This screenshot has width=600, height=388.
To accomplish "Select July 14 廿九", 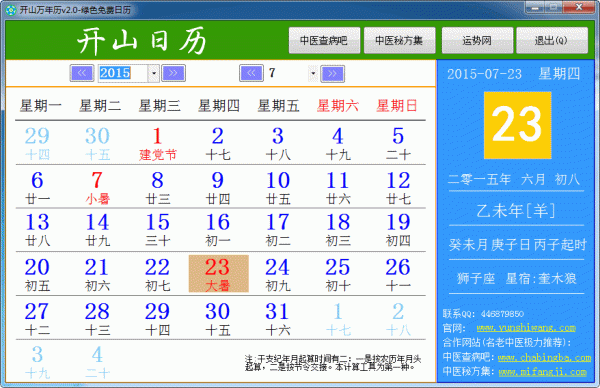I will 97,230.
